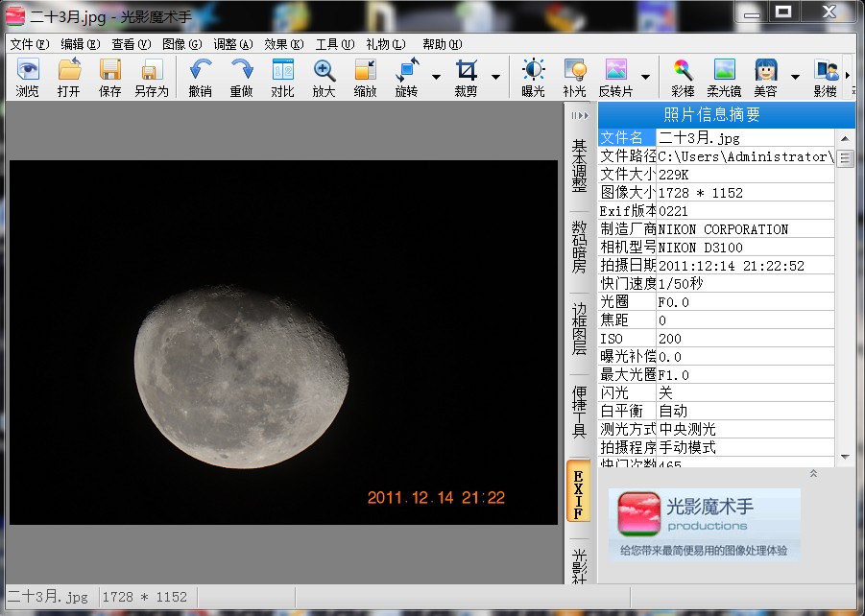
Task: Click shooting date value 2011:12:14 21:22:52
Action: (x=732, y=266)
